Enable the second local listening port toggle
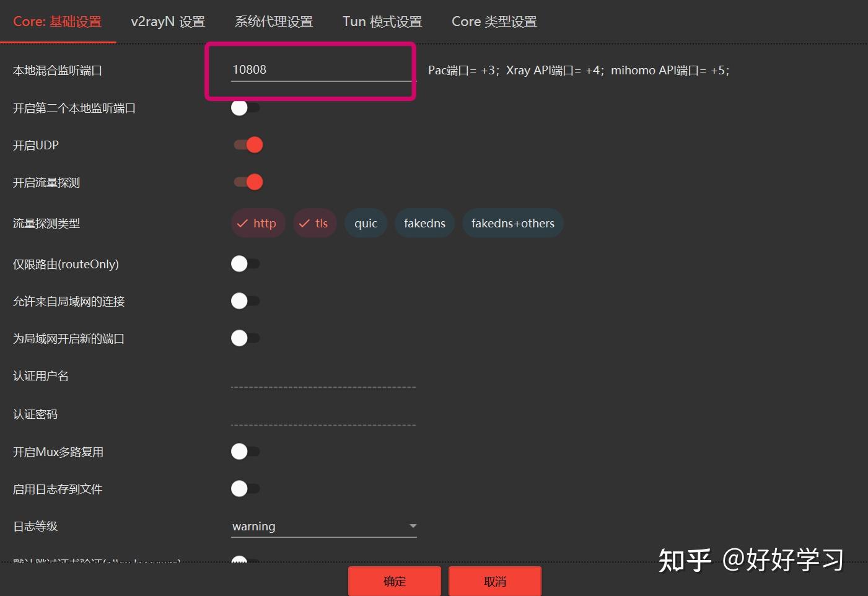The width and height of the screenshot is (868, 596). click(x=246, y=107)
